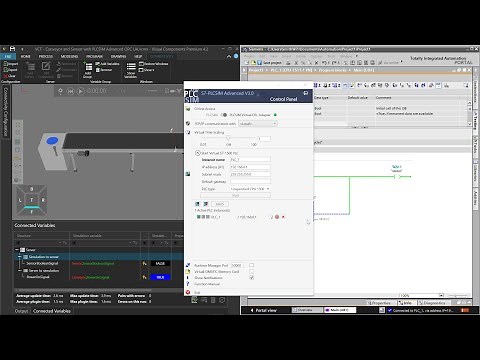The height and width of the screenshot is (360, 480).
Task: Collapse the Server tree node
Action: tap(17, 250)
